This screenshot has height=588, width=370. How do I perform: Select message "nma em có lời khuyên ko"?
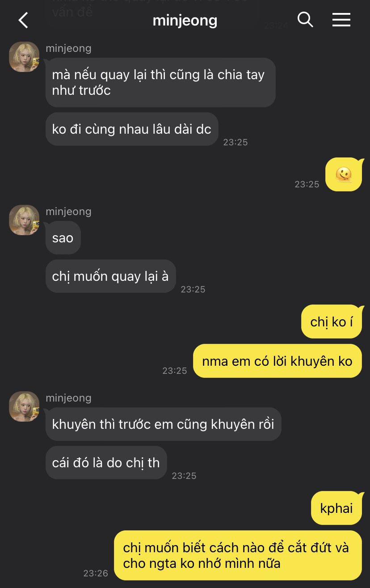click(277, 361)
